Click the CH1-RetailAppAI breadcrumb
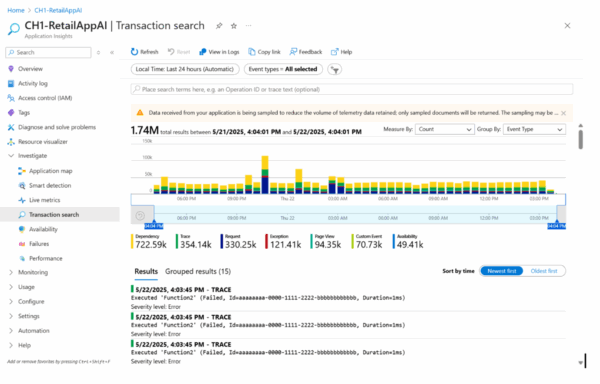The image size is (600, 384). tap(58, 10)
